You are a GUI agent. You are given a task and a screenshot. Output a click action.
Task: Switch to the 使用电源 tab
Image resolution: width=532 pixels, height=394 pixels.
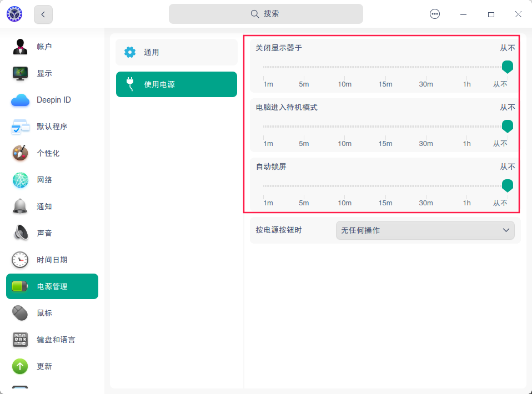pyautogui.click(x=176, y=84)
